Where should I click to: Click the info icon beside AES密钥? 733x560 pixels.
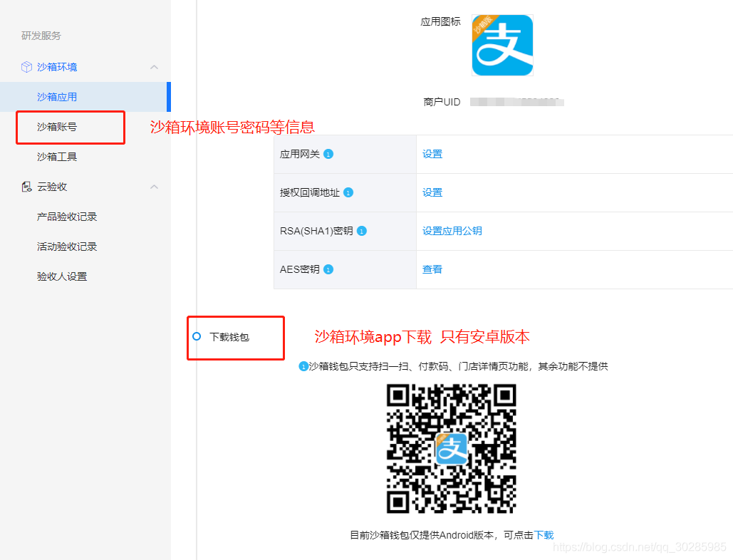pos(328,269)
